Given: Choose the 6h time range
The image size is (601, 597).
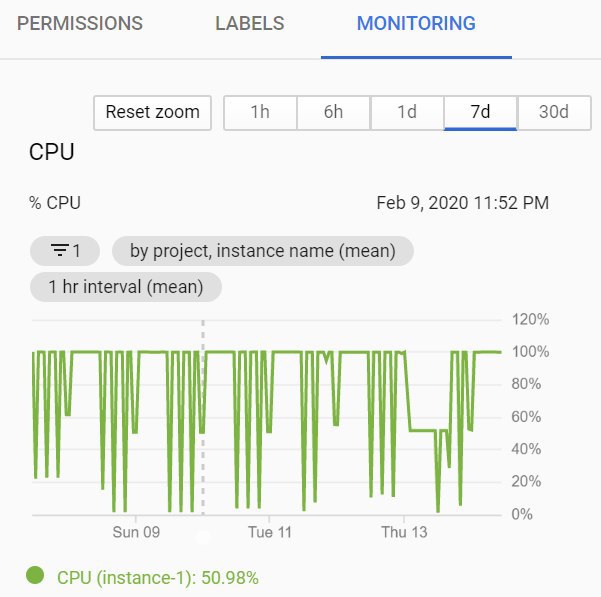Looking at the screenshot, I should (333, 112).
